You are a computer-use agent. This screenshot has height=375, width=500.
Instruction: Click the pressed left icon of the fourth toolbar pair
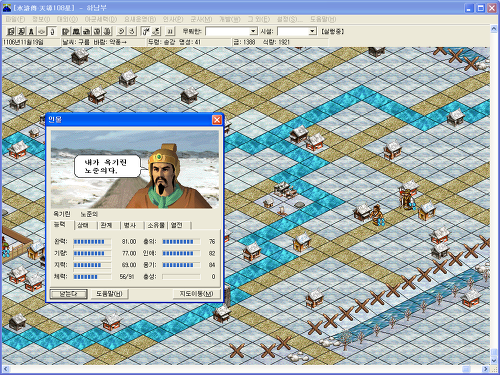[146, 31]
